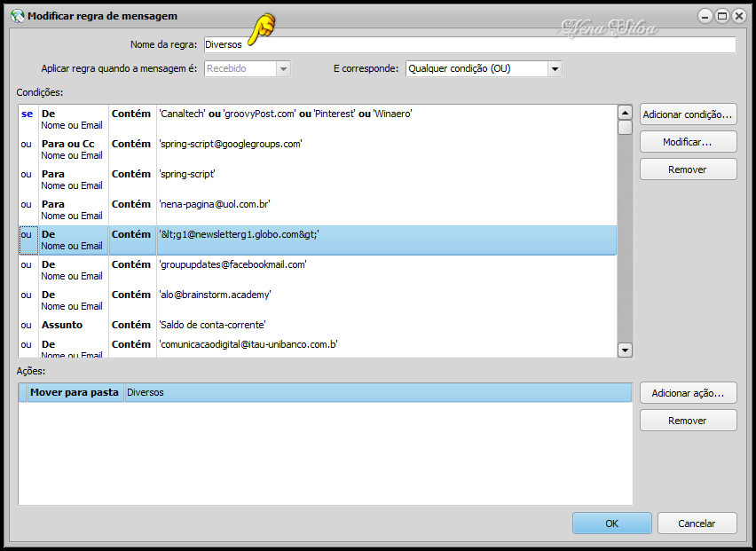Open the 'Qualquer condição (OU)' dropdown
Image resolution: width=756 pixels, height=551 pixels.
[555, 68]
